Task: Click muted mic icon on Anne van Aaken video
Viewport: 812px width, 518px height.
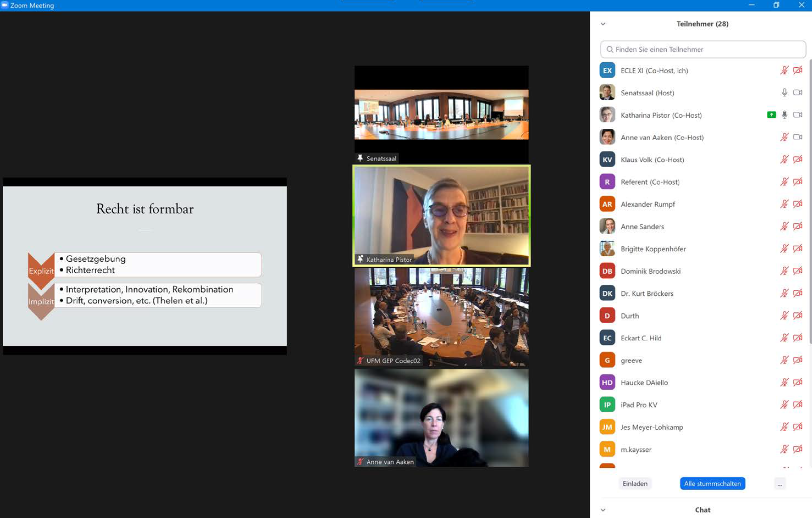Action: pyautogui.click(x=360, y=462)
